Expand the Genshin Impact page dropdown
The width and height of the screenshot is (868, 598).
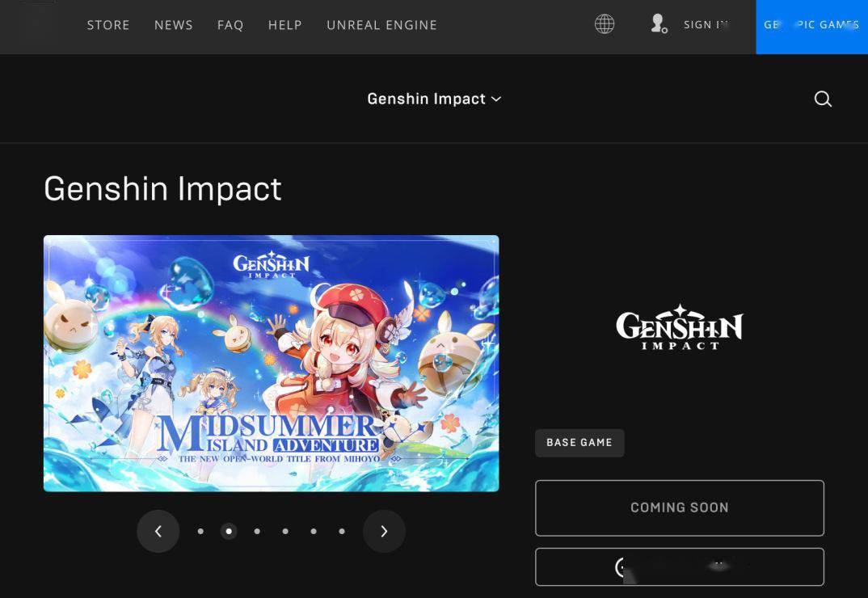click(435, 99)
